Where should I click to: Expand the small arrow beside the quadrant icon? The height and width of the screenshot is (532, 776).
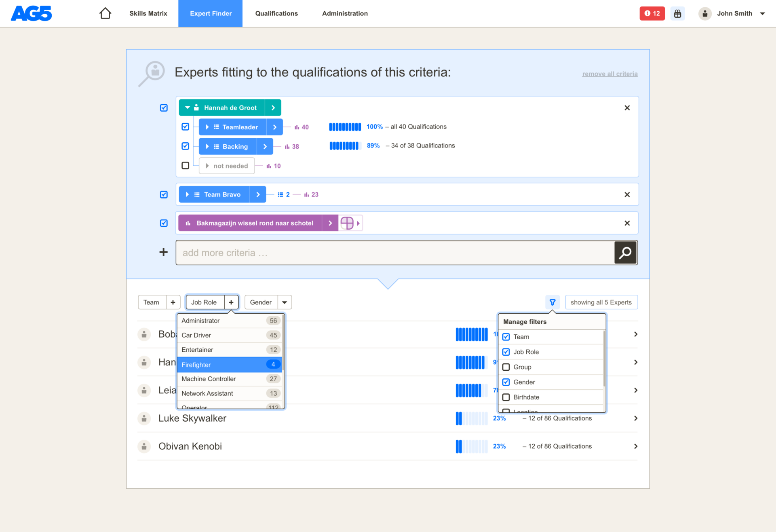click(x=358, y=223)
